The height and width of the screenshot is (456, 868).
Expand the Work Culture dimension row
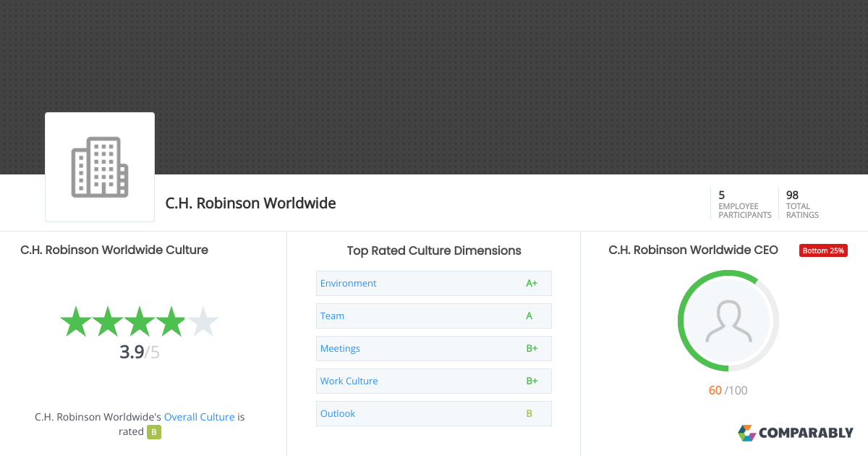(349, 381)
